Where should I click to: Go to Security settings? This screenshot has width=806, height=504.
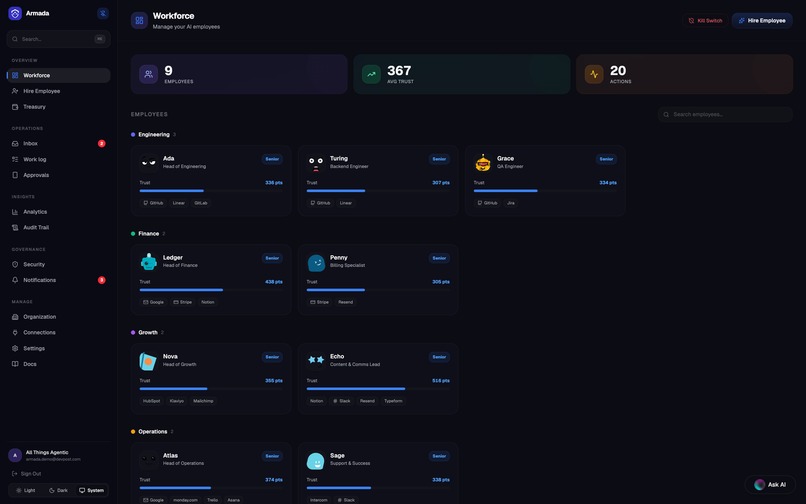59,264
